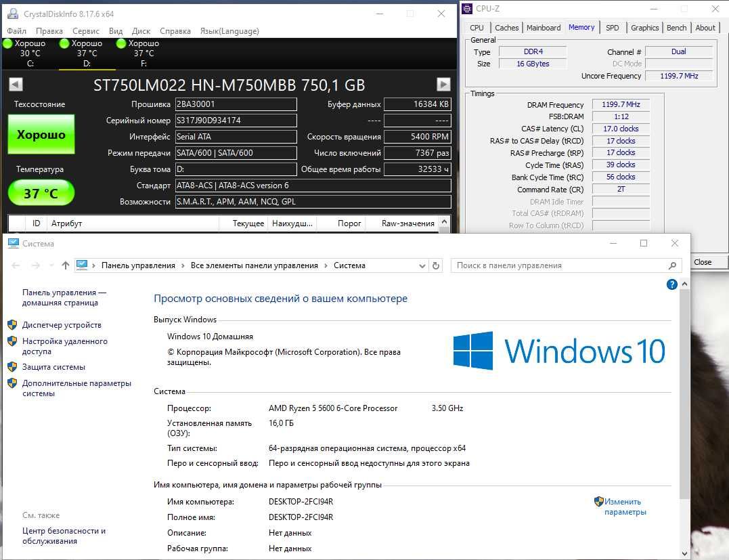Open the Справка menu

point(175,31)
